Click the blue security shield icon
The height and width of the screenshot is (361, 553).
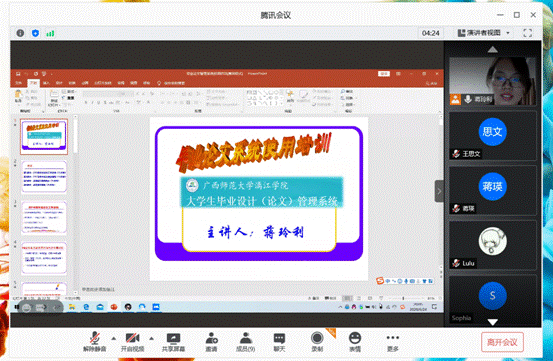[35, 33]
